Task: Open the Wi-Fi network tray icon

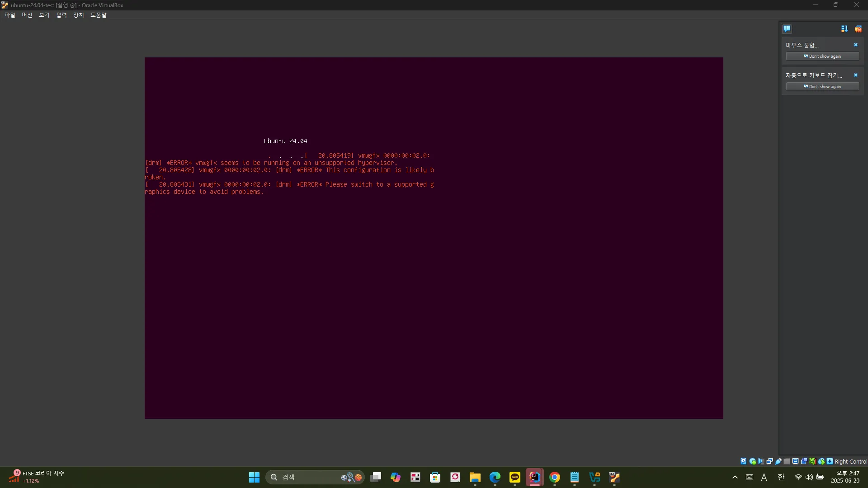Action: point(798,477)
